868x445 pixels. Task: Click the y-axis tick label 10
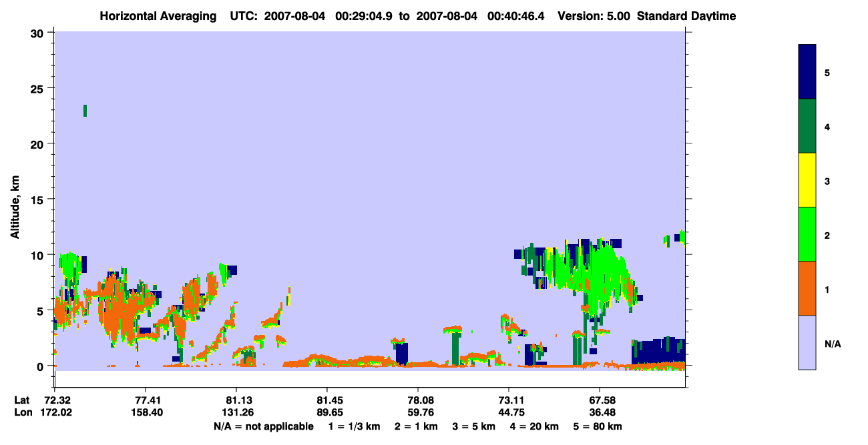pos(39,255)
